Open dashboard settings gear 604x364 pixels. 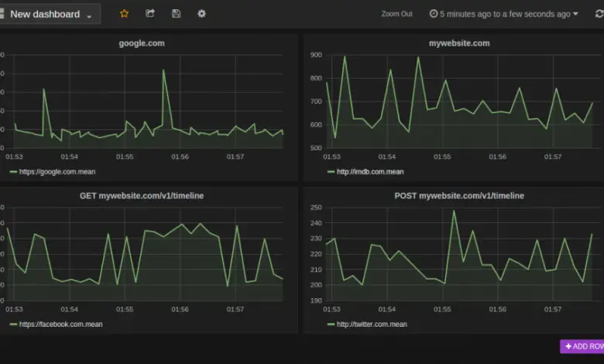pyautogui.click(x=201, y=14)
